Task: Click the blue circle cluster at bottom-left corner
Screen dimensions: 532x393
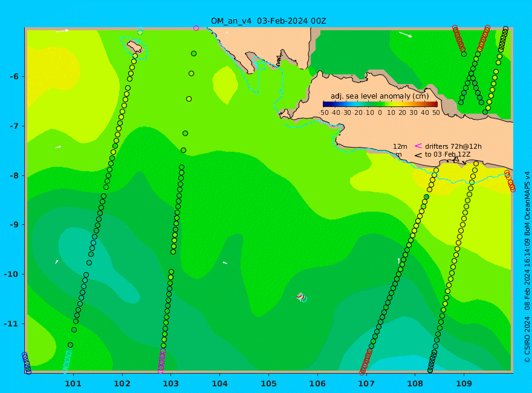Action: tap(27, 363)
